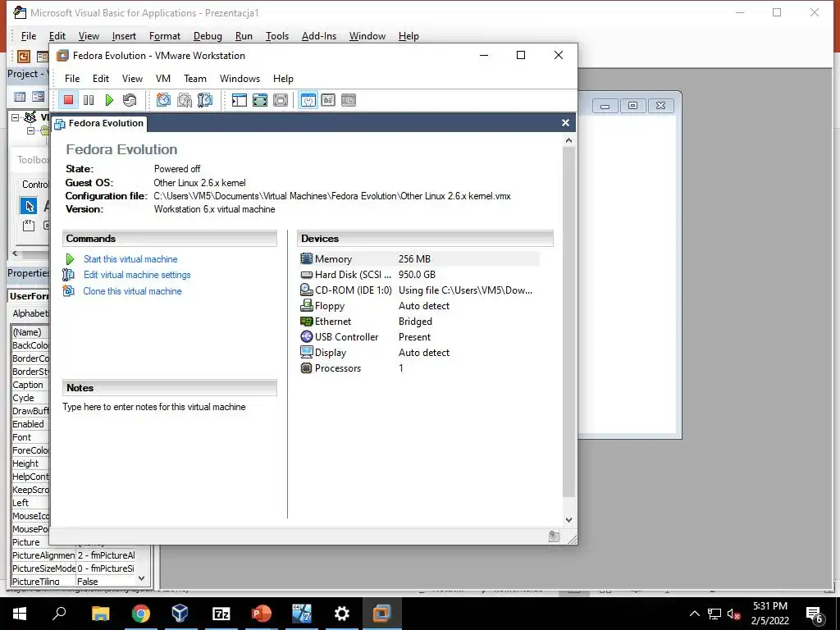This screenshot has height=630, width=840.
Task: Click the Revert to snapshot toolbar icon
Action: [185, 100]
